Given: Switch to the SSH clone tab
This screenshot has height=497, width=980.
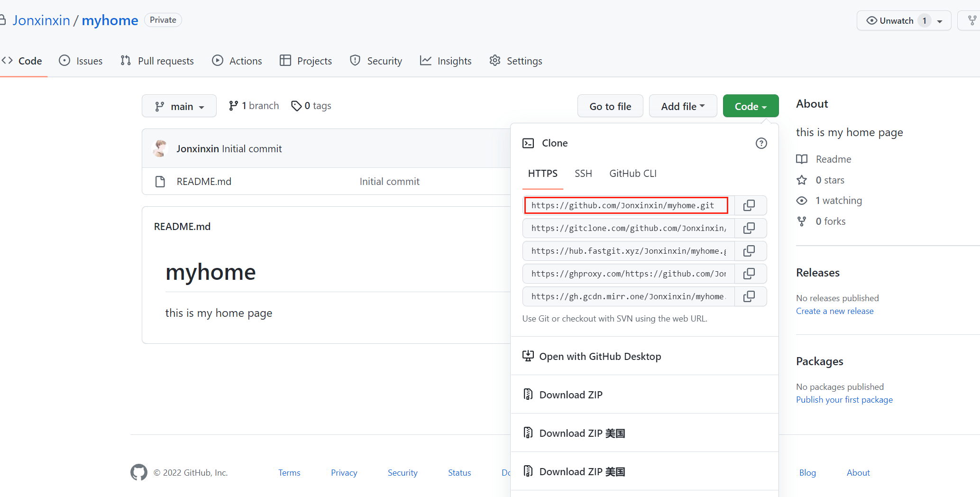Looking at the screenshot, I should [x=583, y=174].
